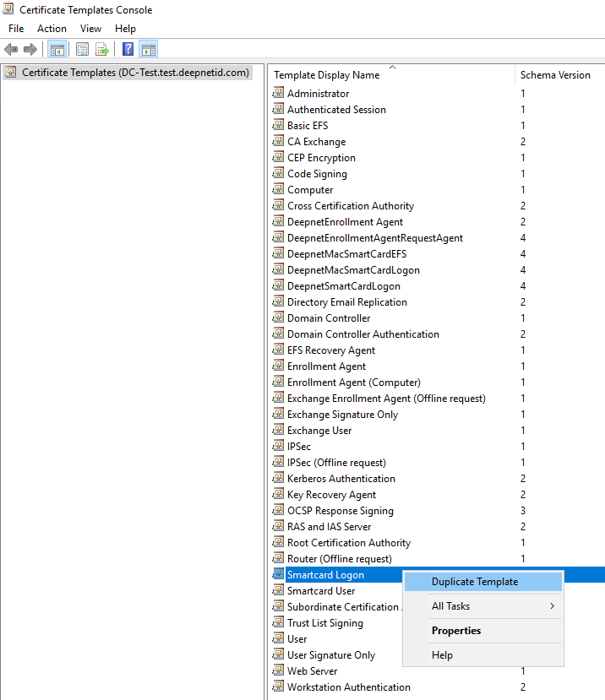Open the View menu in the menu bar
This screenshot has height=700, width=605.
(90, 29)
